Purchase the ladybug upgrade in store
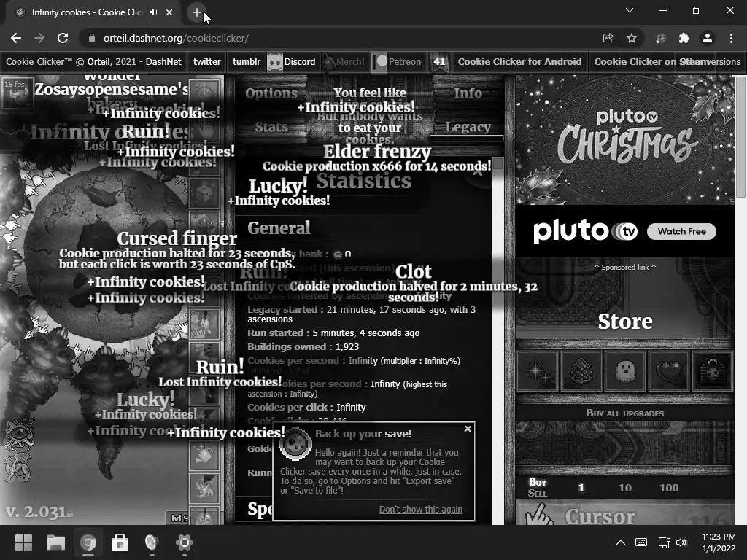Screen dimensions: 747x560 [x=713, y=370]
